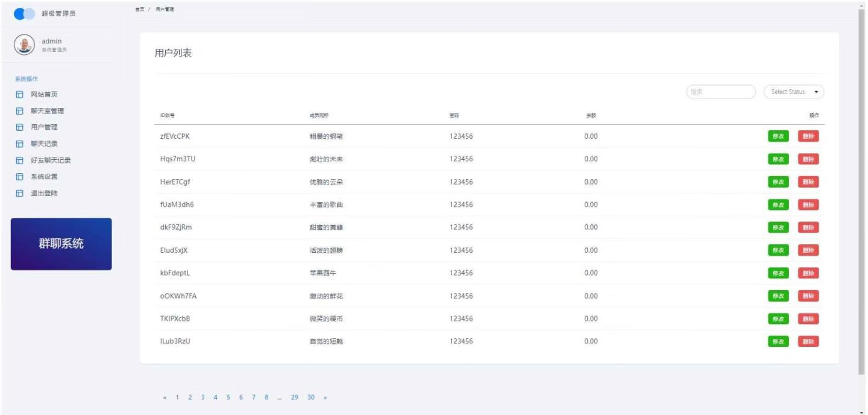This screenshot has height=415, width=868.
Task: Click the icon next to 网站首页
Action: click(x=20, y=95)
